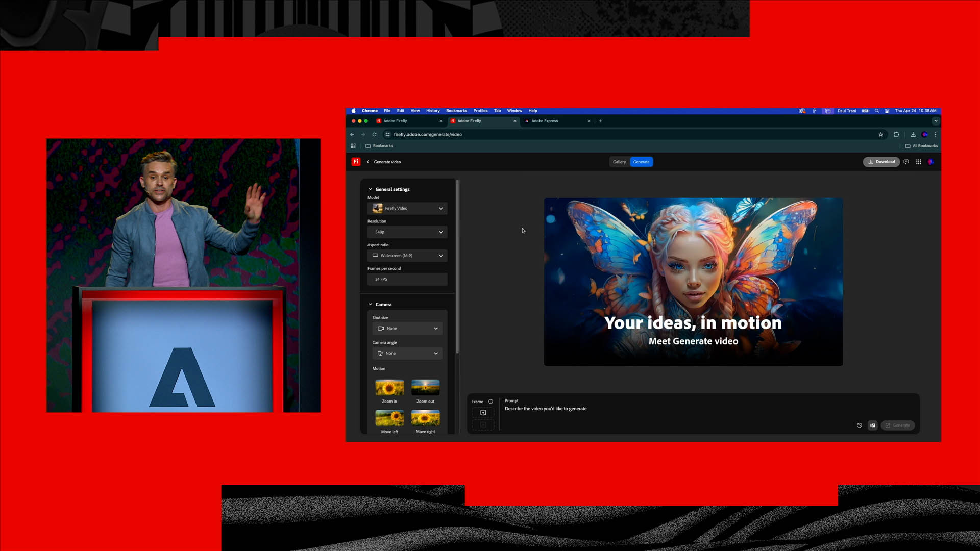Open the Shot size dropdown under Camera
980x551 pixels.
point(407,328)
